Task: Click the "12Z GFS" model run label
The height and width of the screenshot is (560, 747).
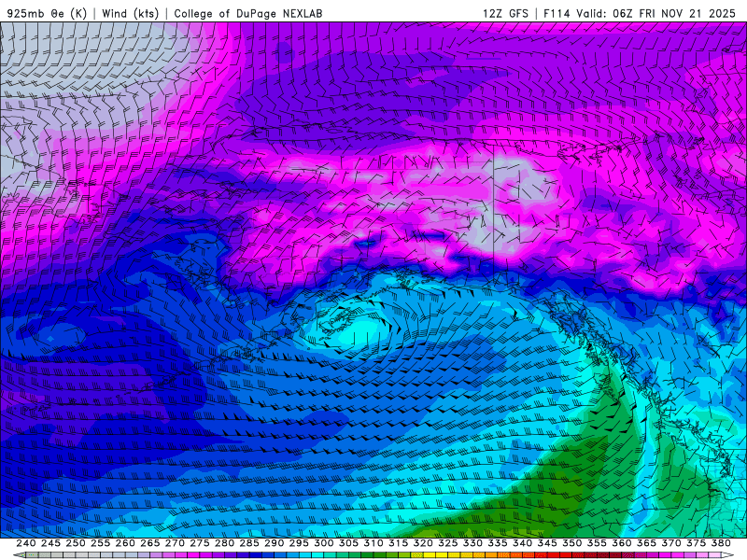Action: point(505,13)
